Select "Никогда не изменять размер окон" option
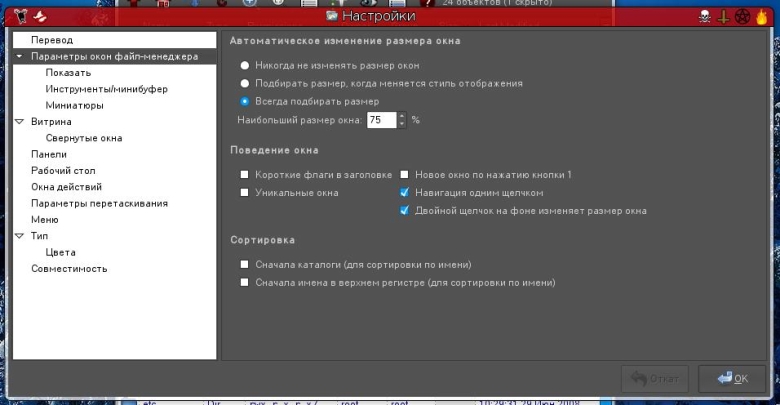This screenshot has width=780, height=405. pos(244,65)
